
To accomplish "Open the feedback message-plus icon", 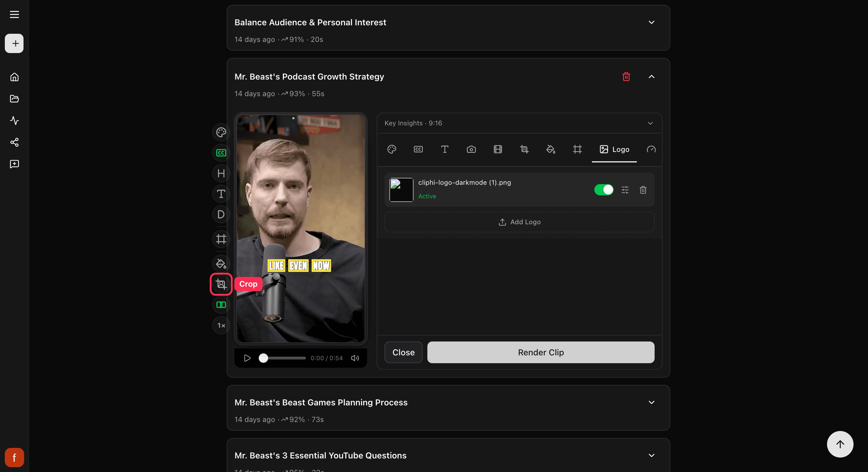I will (14, 164).
